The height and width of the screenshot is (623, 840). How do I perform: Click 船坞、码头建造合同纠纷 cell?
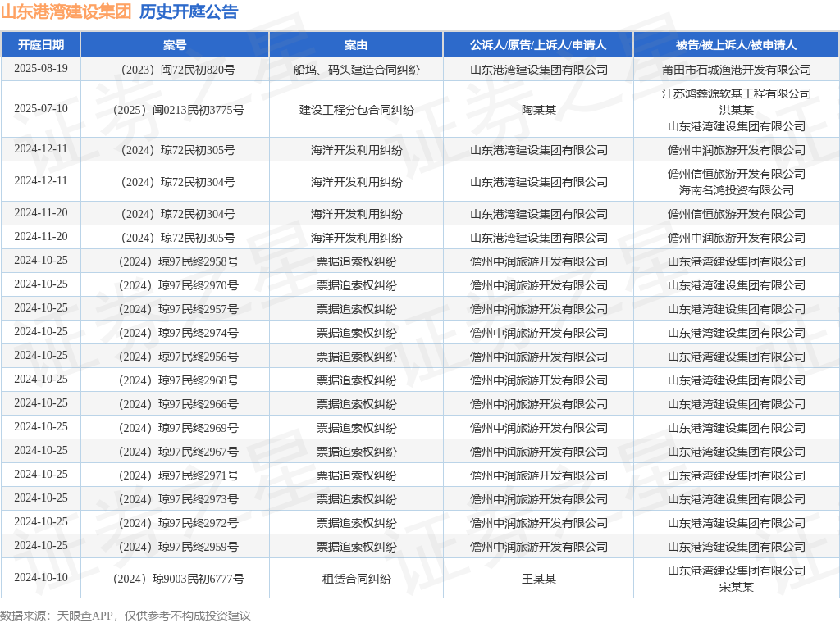tap(356, 70)
